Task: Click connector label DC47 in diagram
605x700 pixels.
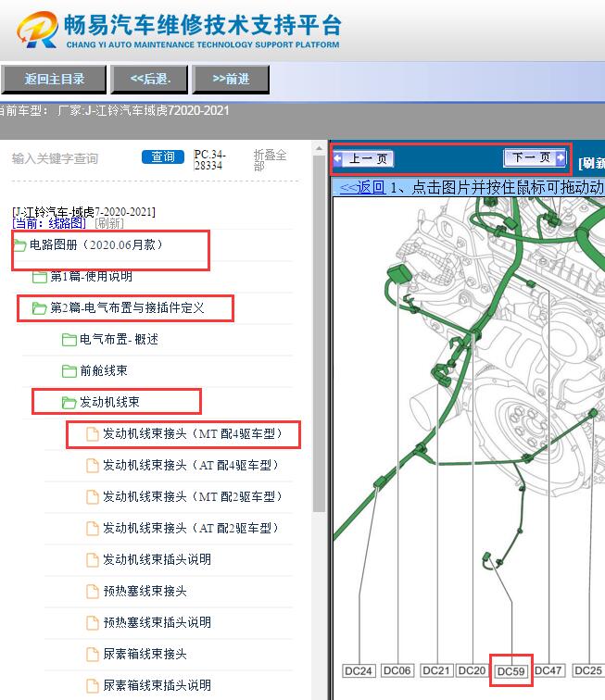Action: coord(548,670)
